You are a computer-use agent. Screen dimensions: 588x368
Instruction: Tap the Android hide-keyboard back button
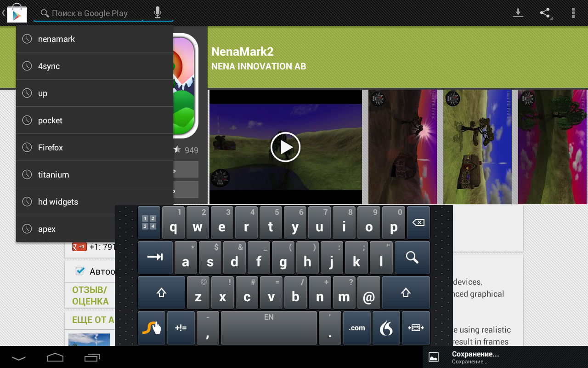[x=19, y=357]
